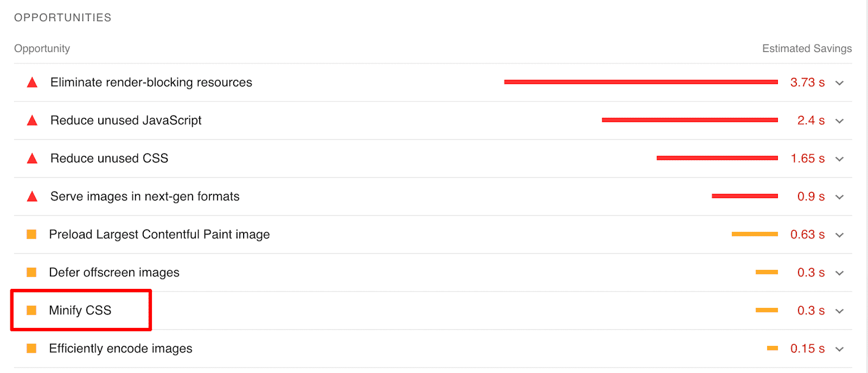This screenshot has height=373, width=868.
Task: Click the red warning triangle beside Eliminate render-blocking resources
Action: coord(32,82)
